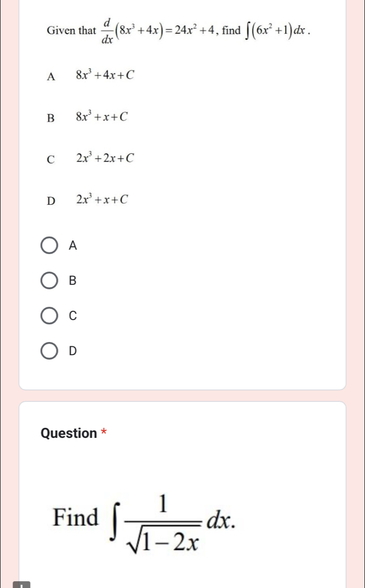The height and width of the screenshot is (588, 365).
Task: Click the expression 8x³+x+C in the image
Action: click(x=101, y=117)
